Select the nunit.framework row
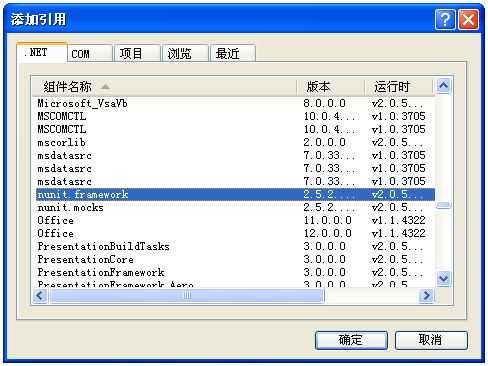488x366 pixels. coord(235,194)
